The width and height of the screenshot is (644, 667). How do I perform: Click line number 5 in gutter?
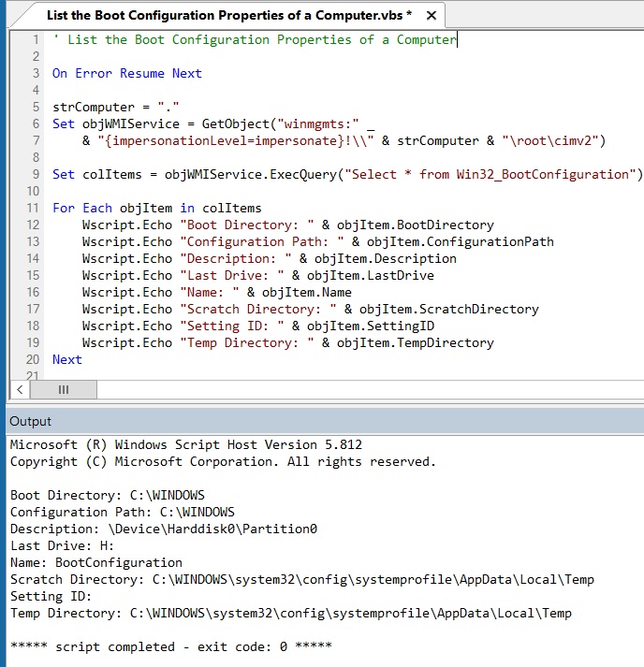click(x=36, y=107)
